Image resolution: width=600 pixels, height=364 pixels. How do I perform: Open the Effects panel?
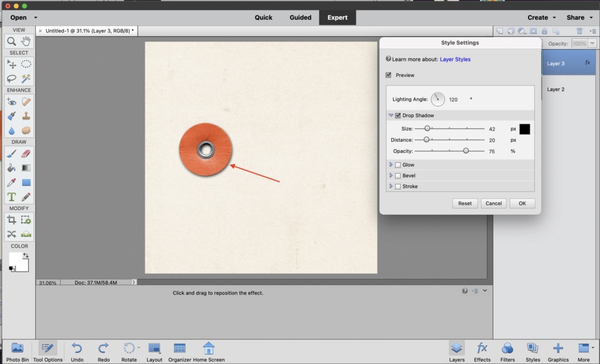pos(482,352)
